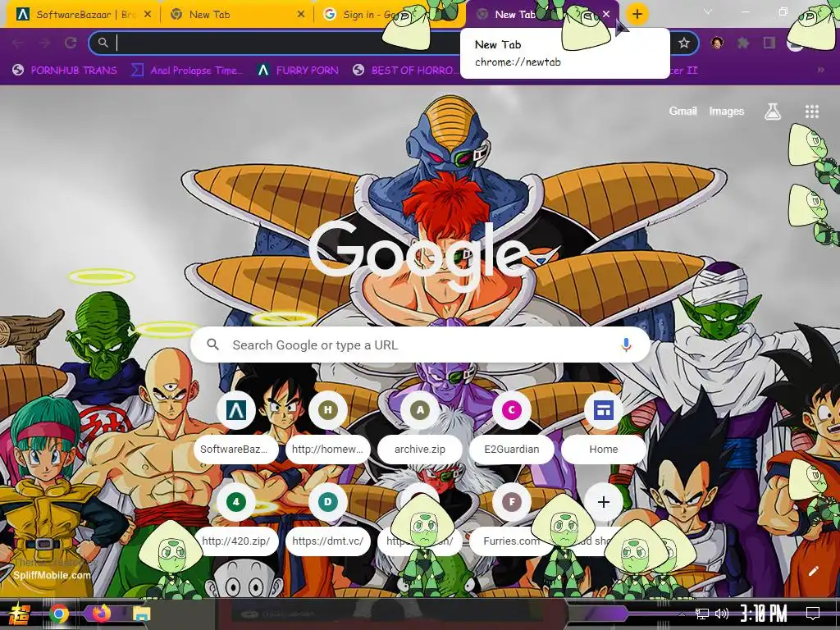Viewport: 840px width, 630px height.
Task: Open the notification center icon
Action: 813,614
